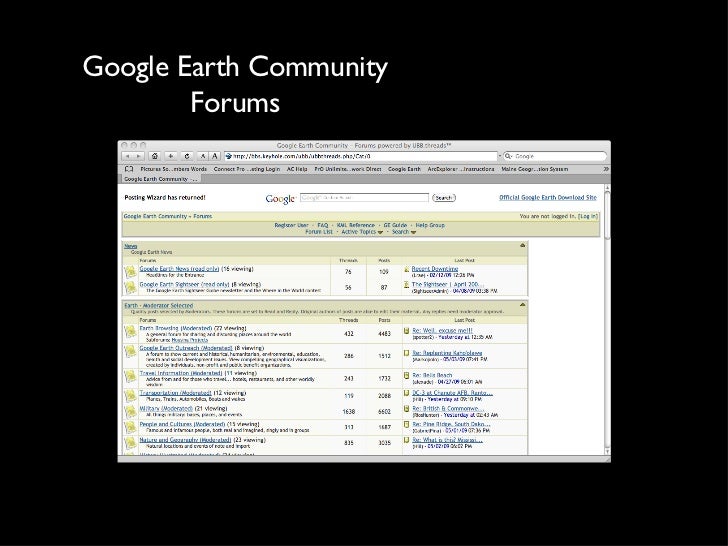Open the Maine Geogr...tion System bookmark
Screen dimensions: 728x546
tap(534, 169)
